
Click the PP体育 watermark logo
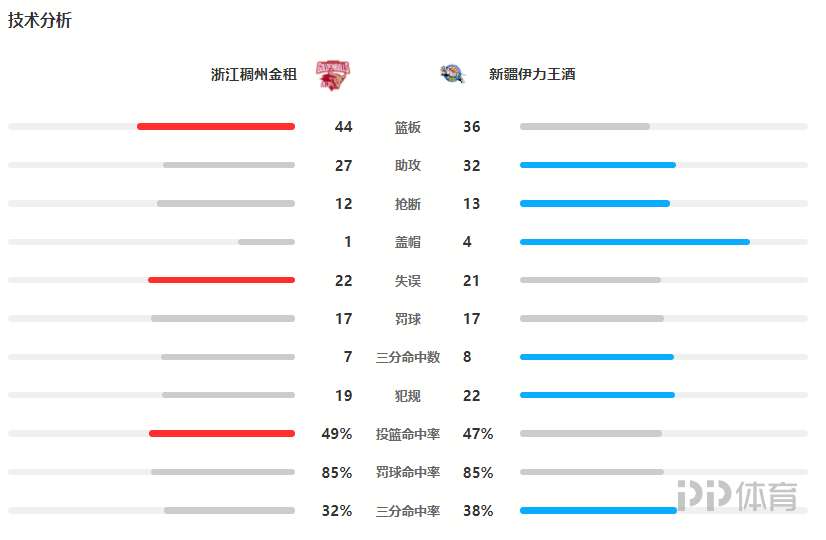pos(737,496)
